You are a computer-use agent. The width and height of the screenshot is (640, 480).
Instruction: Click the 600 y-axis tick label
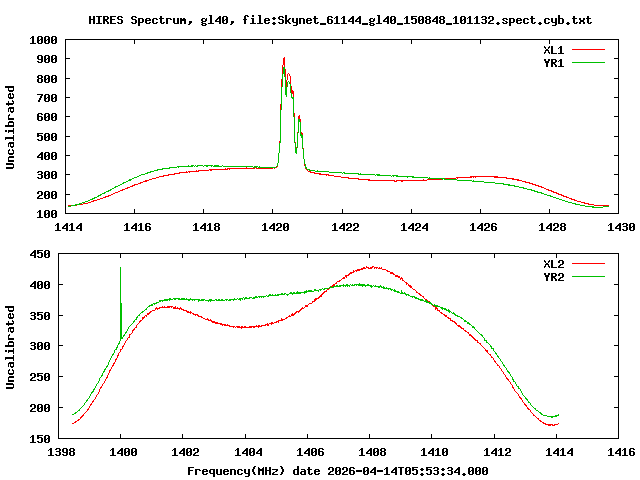point(47,118)
